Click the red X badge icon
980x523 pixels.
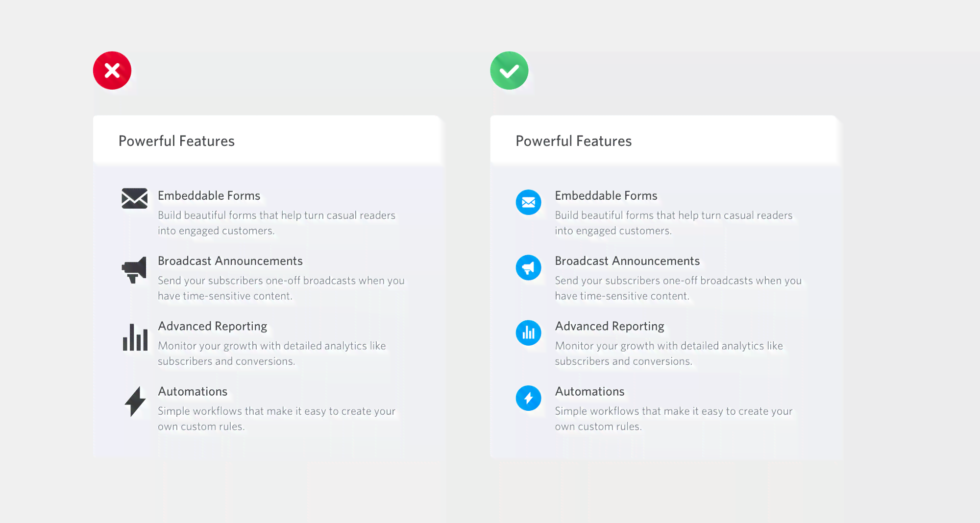pyautogui.click(x=112, y=71)
